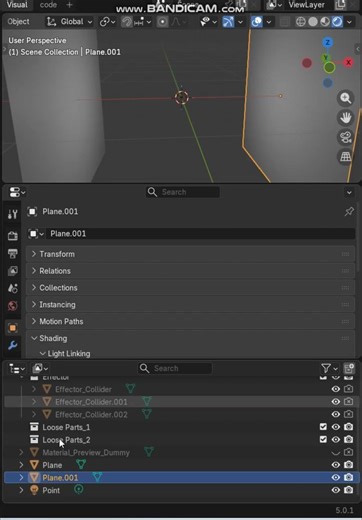Toggle render camera icon for Point

(348, 490)
